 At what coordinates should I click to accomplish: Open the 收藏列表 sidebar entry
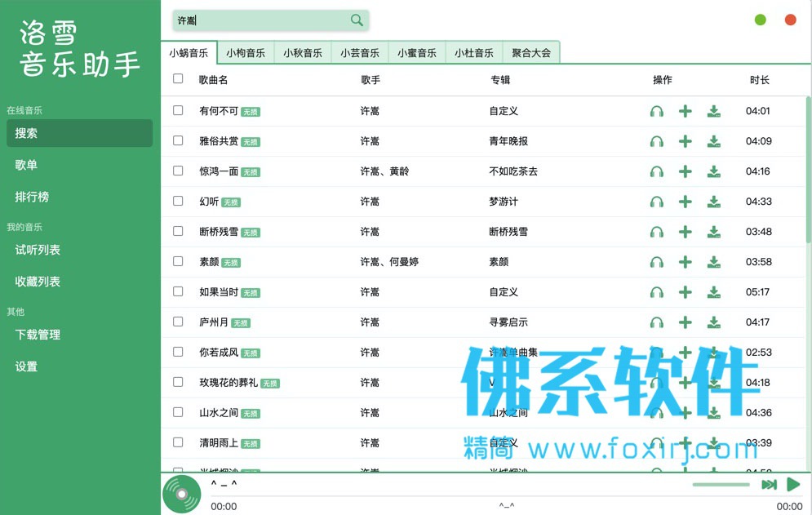point(80,282)
